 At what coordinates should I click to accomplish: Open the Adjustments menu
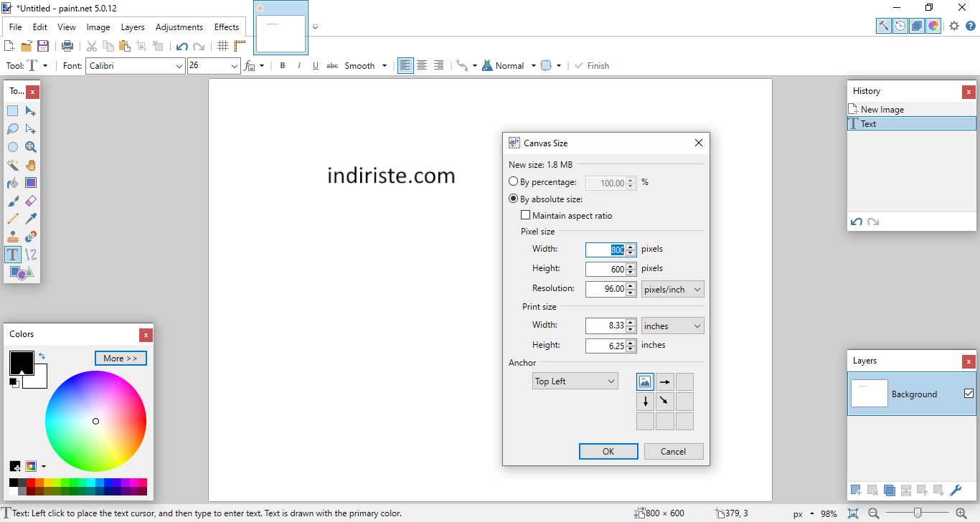click(x=179, y=27)
